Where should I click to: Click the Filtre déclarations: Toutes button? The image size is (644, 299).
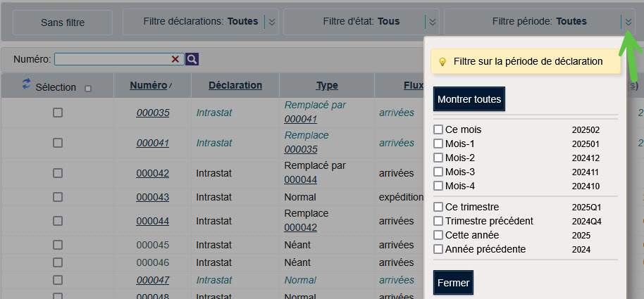click(201, 22)
